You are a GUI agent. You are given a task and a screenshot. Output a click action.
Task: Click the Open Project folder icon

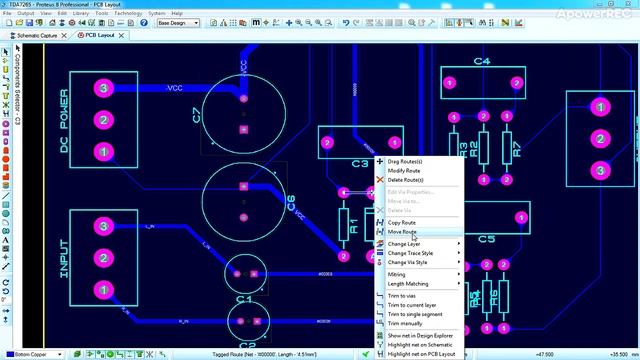coord(19,23)
